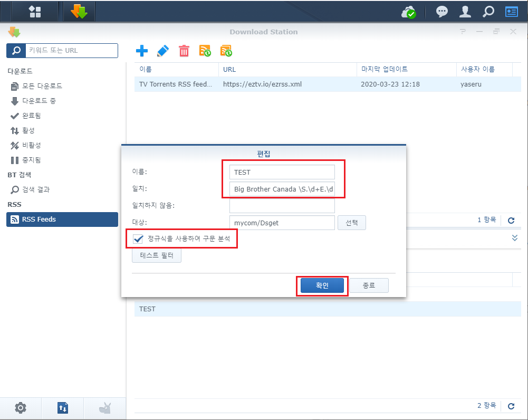528x420 pixels.
Task: Focus the 이름 field containing TEST
Action: point(282,172)
